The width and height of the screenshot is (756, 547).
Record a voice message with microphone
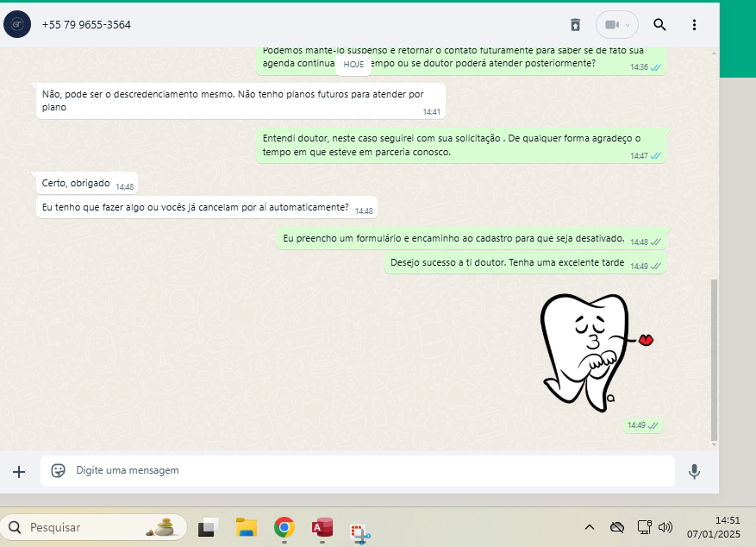click(x=694, y=471)
